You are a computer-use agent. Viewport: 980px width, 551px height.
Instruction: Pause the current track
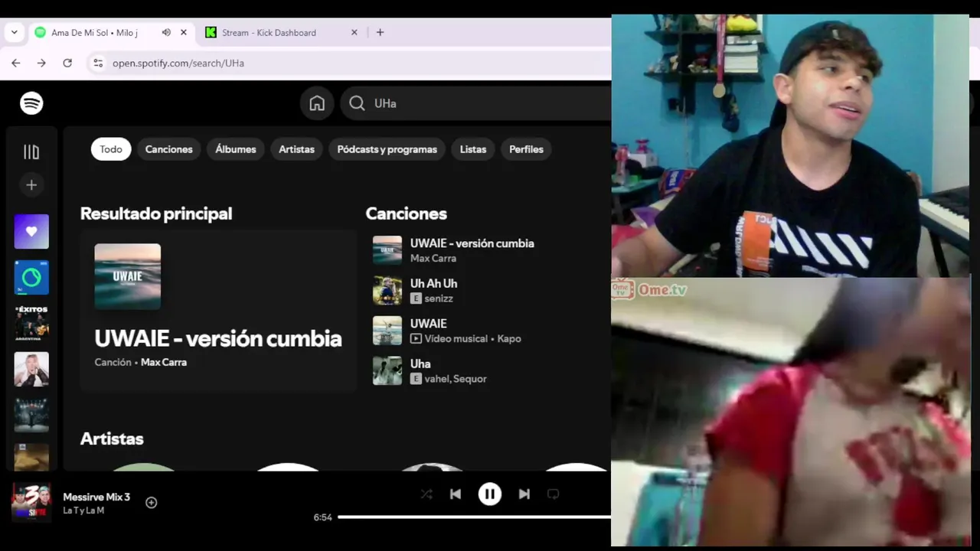click(490, 494)
